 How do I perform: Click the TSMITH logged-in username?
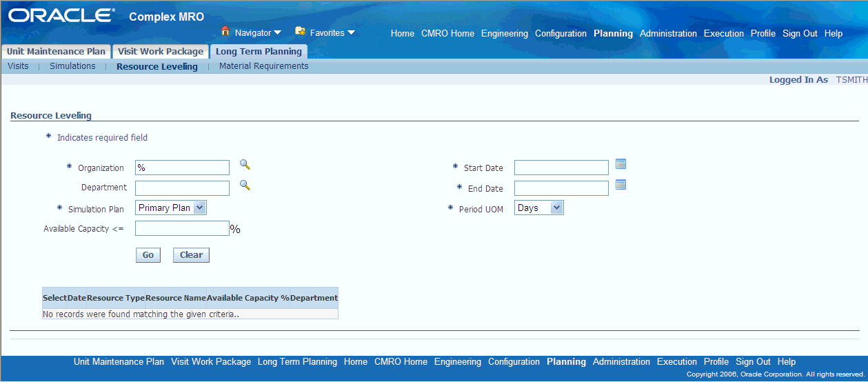pyautogui.click(x=851, y=80)
